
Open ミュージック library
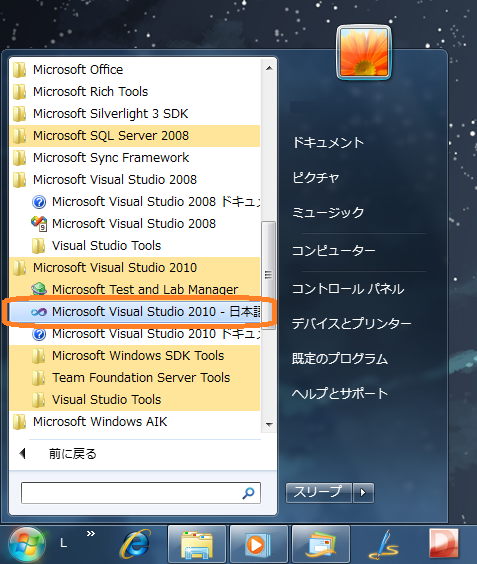point(328,213)
